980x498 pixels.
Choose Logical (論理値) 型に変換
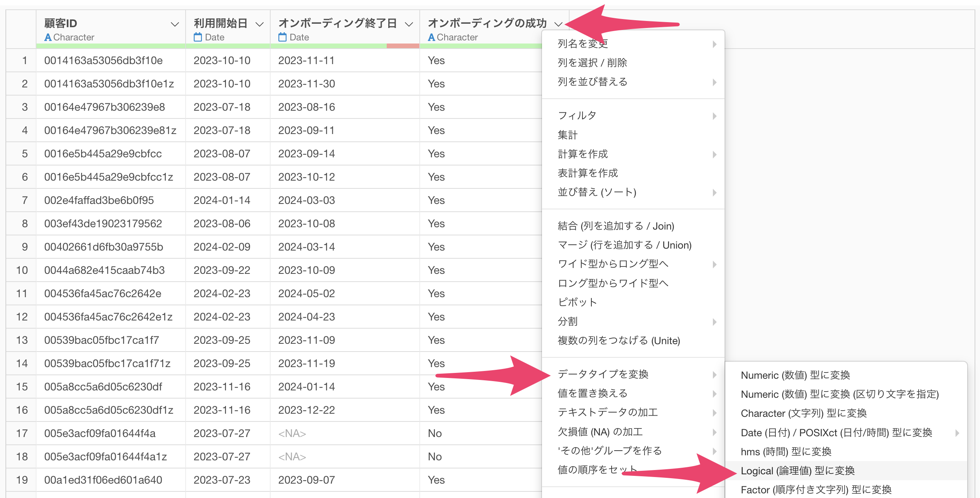coord(846,470)
